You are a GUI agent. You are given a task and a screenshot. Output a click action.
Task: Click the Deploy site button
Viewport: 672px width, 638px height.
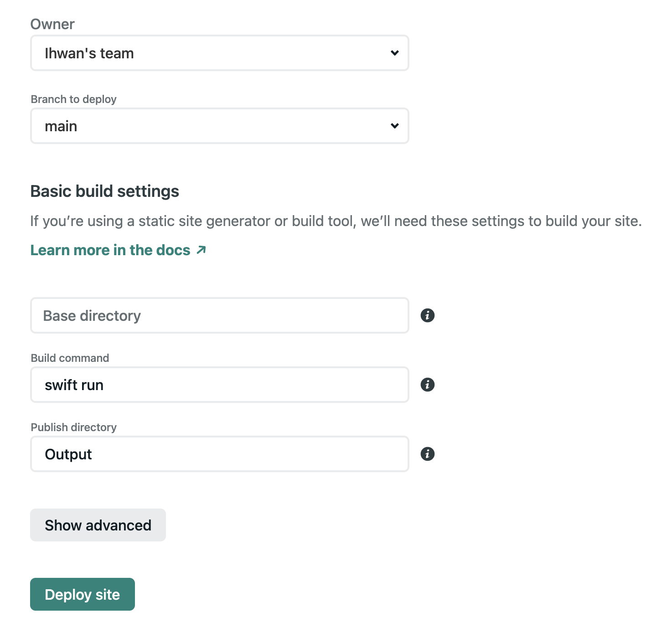[x=83, y=594]
